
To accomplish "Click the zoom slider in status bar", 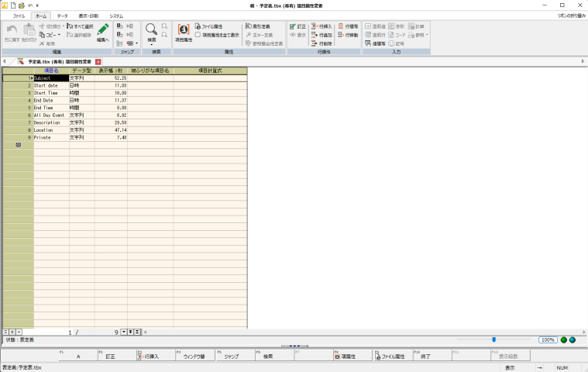I will 493,339.
